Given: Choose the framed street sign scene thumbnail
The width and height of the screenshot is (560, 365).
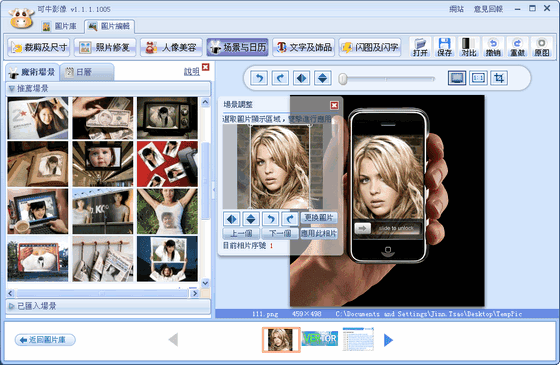Looking at the screenshot, I should (x=38, y=259).
